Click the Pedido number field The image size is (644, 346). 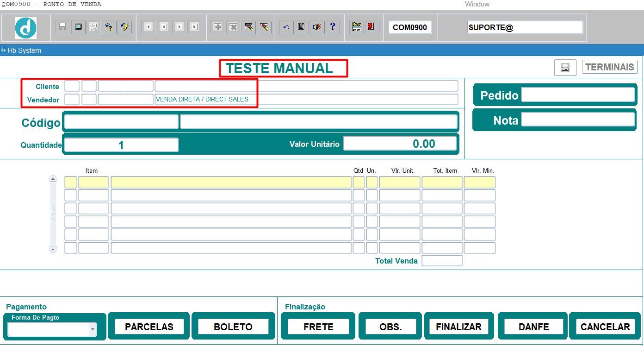(578, 94)
